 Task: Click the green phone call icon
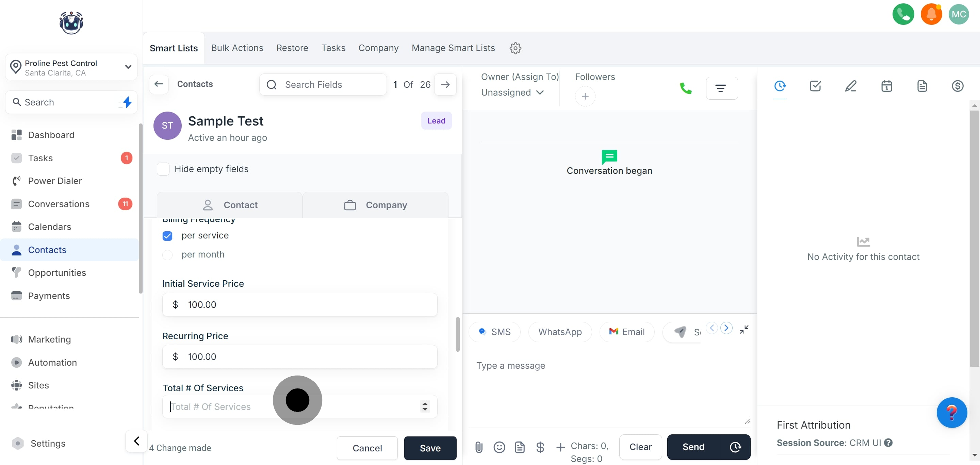pyautogui.click(x=685, y=88)
